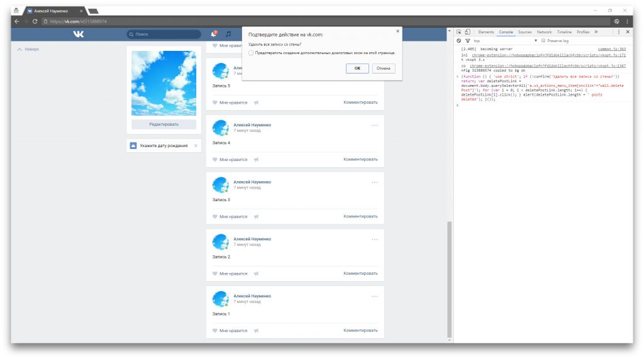Image resolution: width=644 pixels, height=359 pixels.
Task: Switch to the Network tab
Action: [x=544, y=32]
